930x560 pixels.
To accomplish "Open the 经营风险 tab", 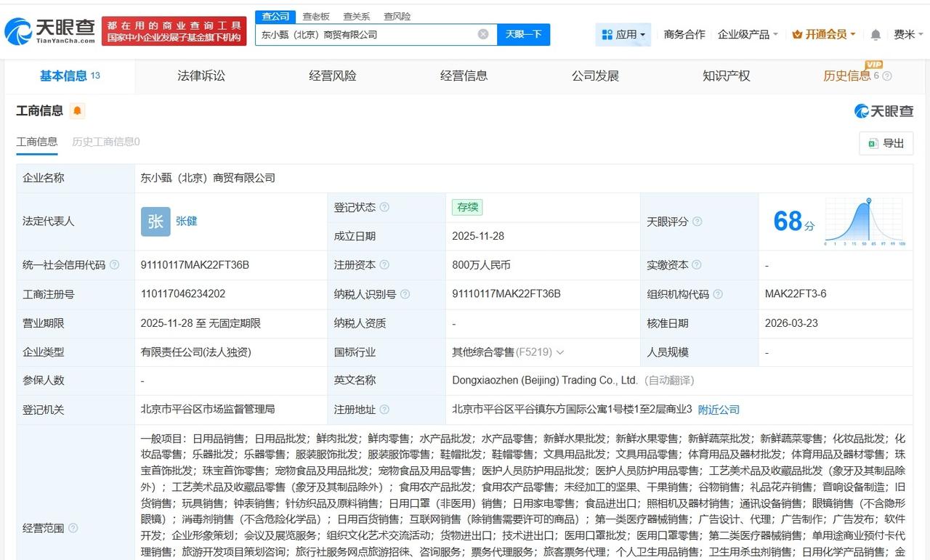I will coord(333,76).
